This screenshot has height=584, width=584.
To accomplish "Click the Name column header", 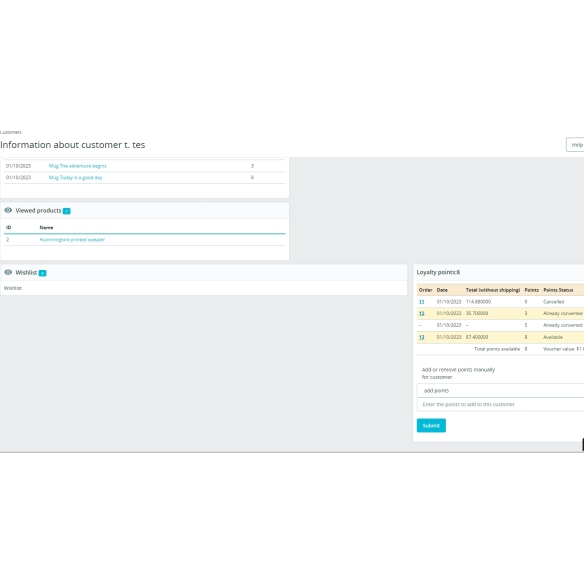I will pos(46,228).
